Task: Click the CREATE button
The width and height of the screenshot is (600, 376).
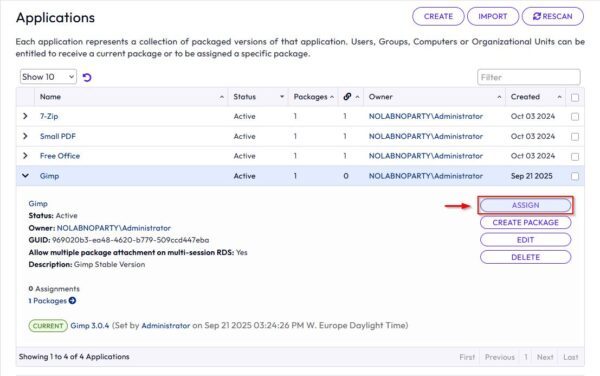Action: (x=438, y=16)
